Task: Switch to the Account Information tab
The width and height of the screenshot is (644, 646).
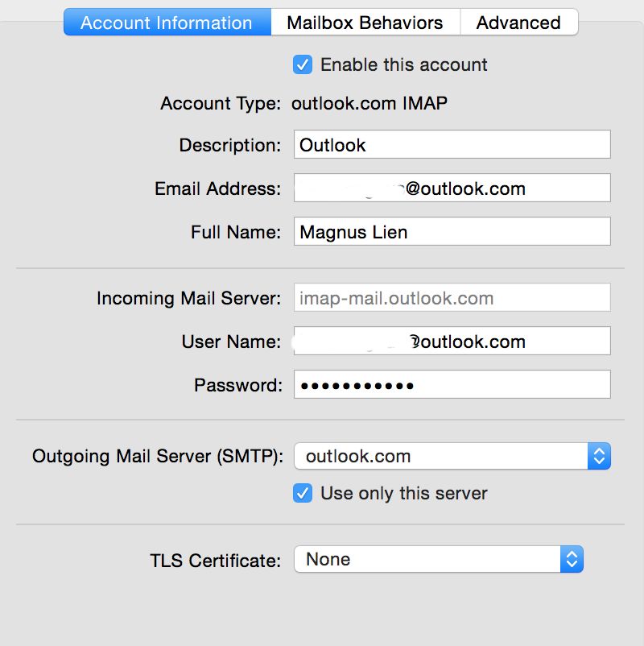Action: click(167, 23)
